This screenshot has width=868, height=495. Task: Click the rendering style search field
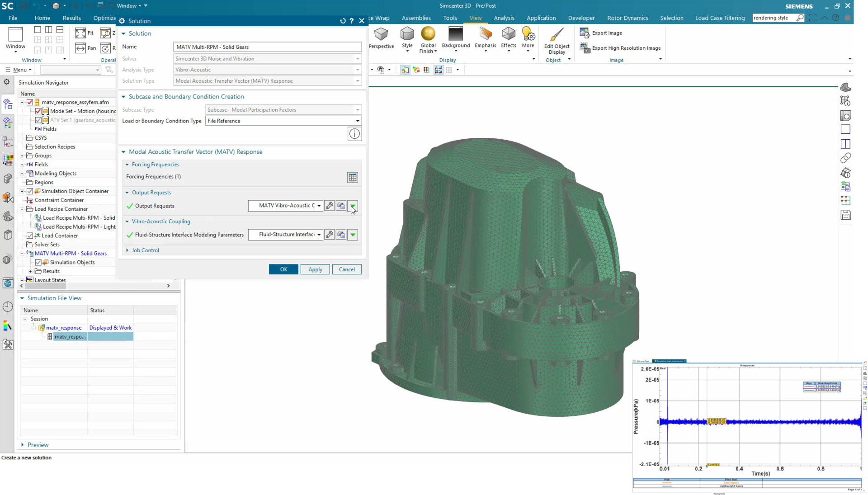774,18
